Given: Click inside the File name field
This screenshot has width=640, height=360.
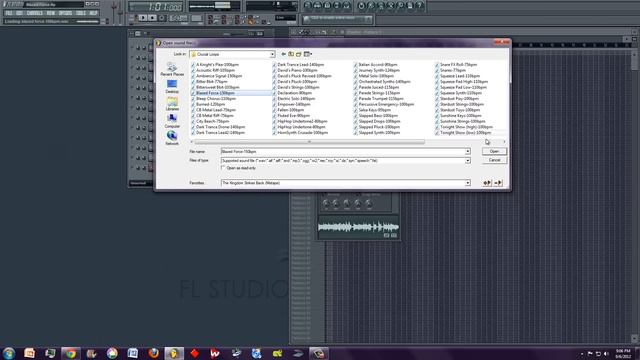Looking at the screenshot, I should point(343,151).
